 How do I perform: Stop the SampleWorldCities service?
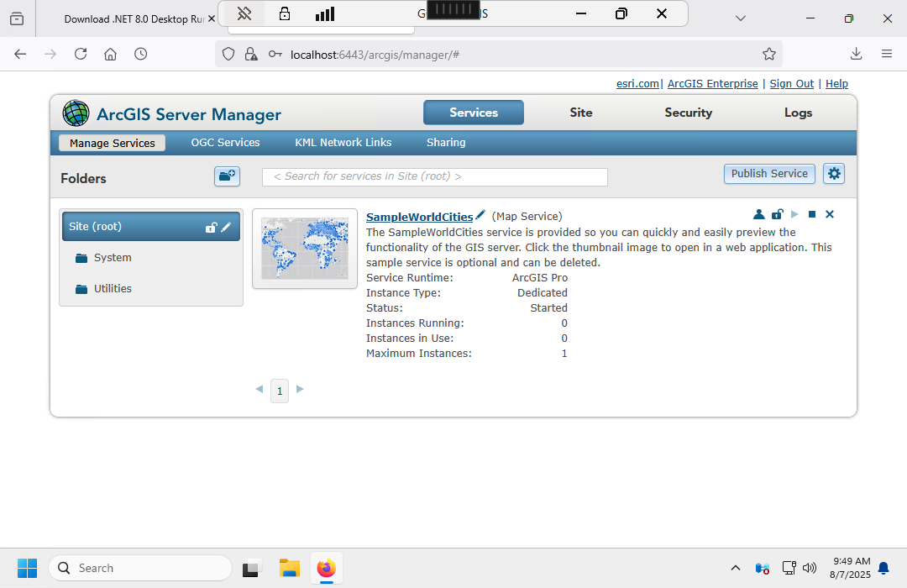pyautogui.click(x=812, y=214)
